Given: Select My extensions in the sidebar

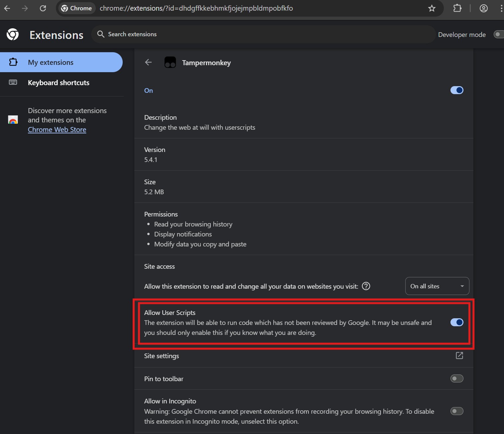Looking at the screenshot, I should [51, 63].
